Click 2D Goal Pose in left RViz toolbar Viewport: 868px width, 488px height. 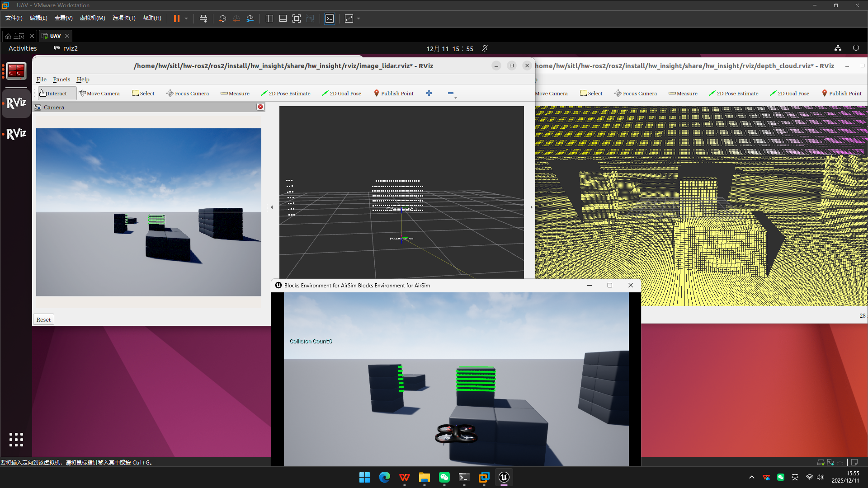(341, 94)
